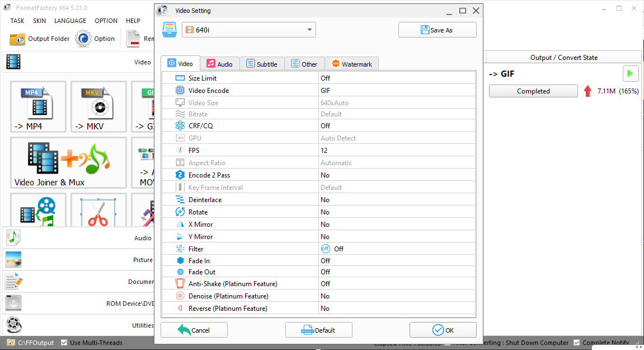Screen dimensions: 644x350
Task: Select the Rotate setting row
Action: [x=239, y=212]
